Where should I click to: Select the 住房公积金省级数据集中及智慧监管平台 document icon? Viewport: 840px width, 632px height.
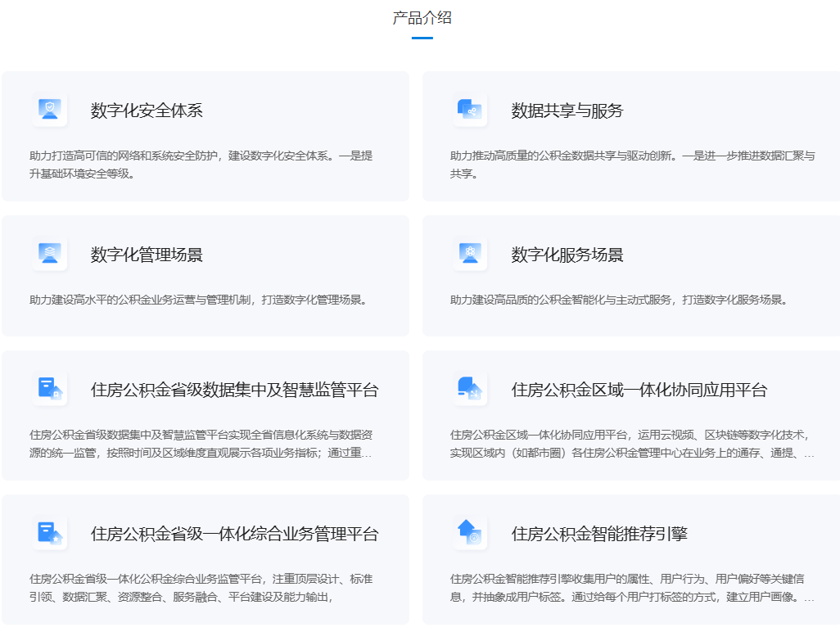pyautogui.click(x=49, y=390)
